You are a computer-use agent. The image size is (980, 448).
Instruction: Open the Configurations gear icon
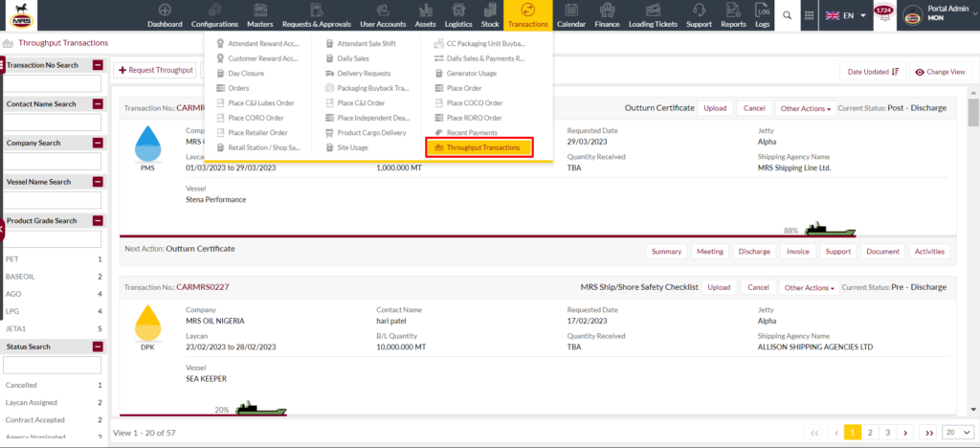click(214, 10)
